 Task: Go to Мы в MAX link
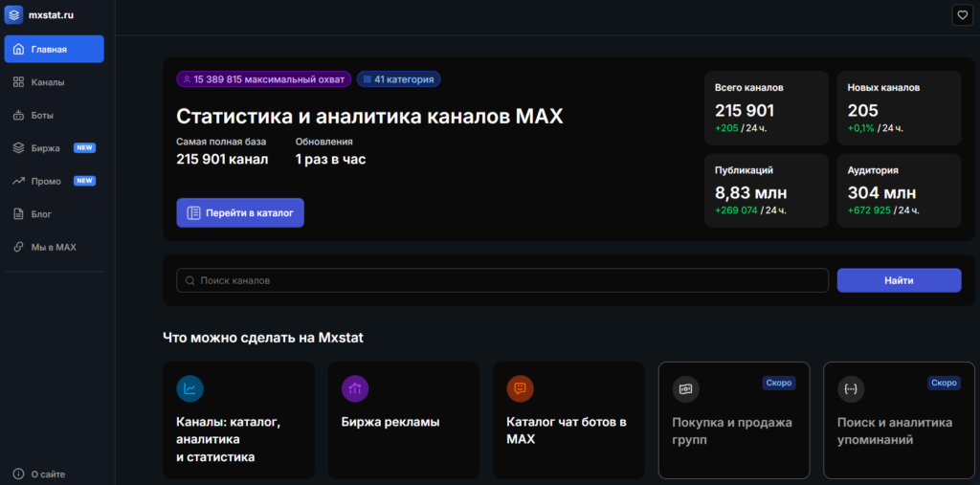coord(55,248)
